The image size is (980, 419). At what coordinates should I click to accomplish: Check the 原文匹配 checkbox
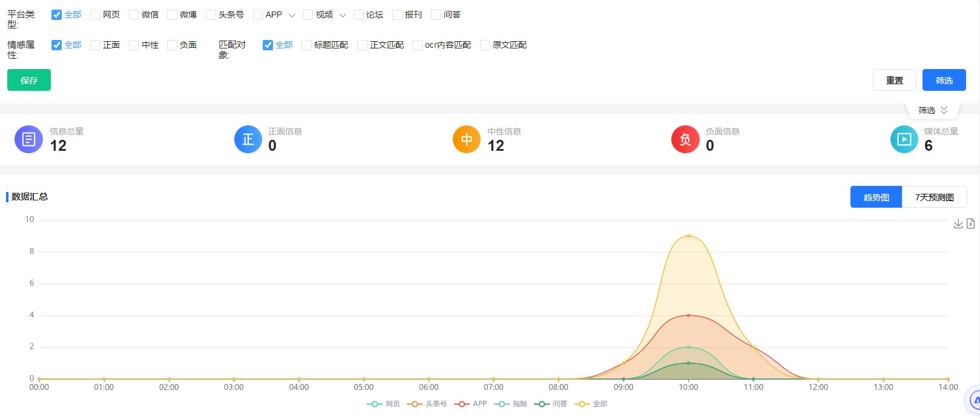point(485,45)
